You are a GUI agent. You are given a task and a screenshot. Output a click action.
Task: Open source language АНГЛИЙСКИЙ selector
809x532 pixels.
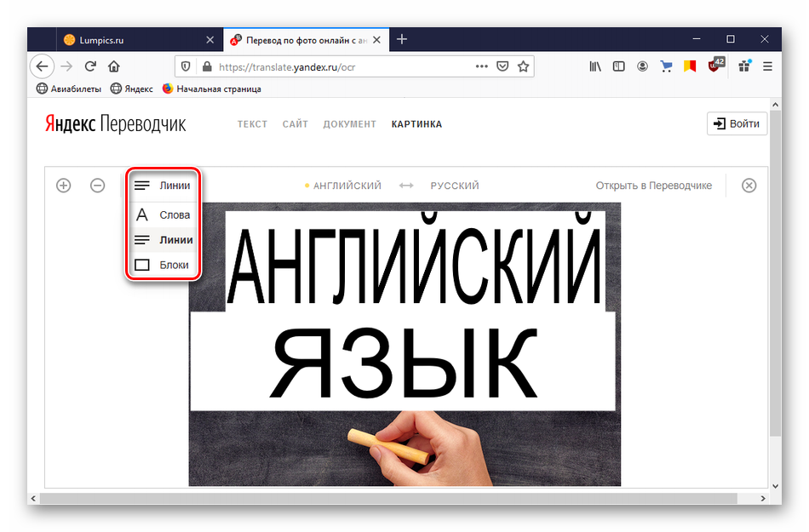347,186
